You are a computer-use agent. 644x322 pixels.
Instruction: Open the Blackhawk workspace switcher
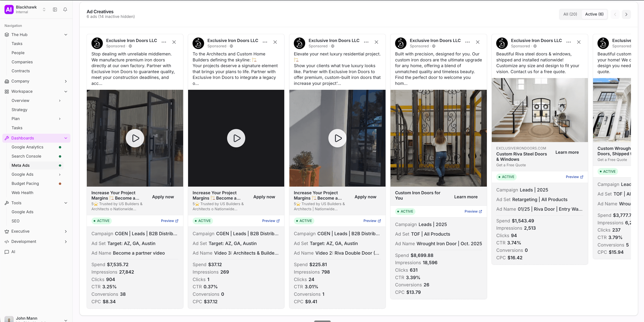point(44,10)
